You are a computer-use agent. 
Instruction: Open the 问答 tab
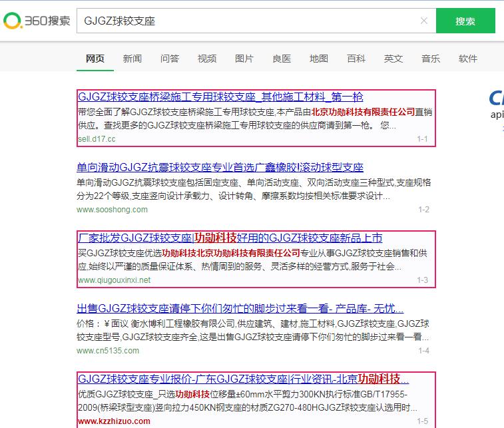[170, 59]
